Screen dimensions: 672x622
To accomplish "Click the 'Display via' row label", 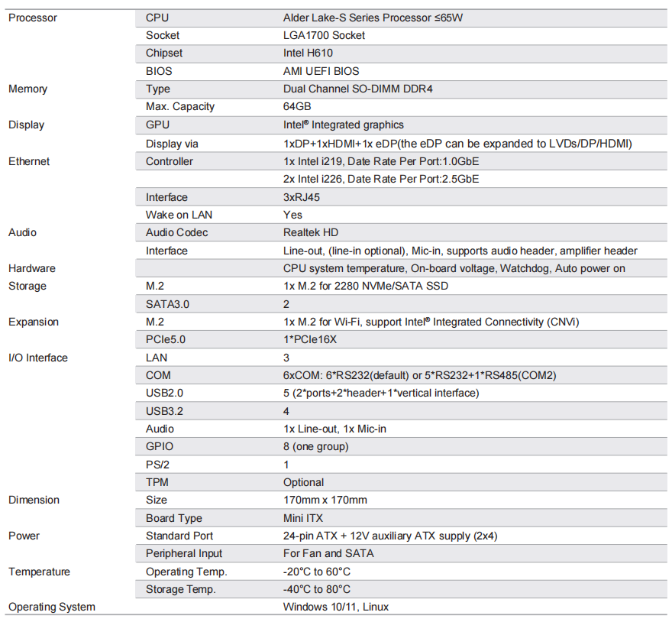I will point(172,144).
